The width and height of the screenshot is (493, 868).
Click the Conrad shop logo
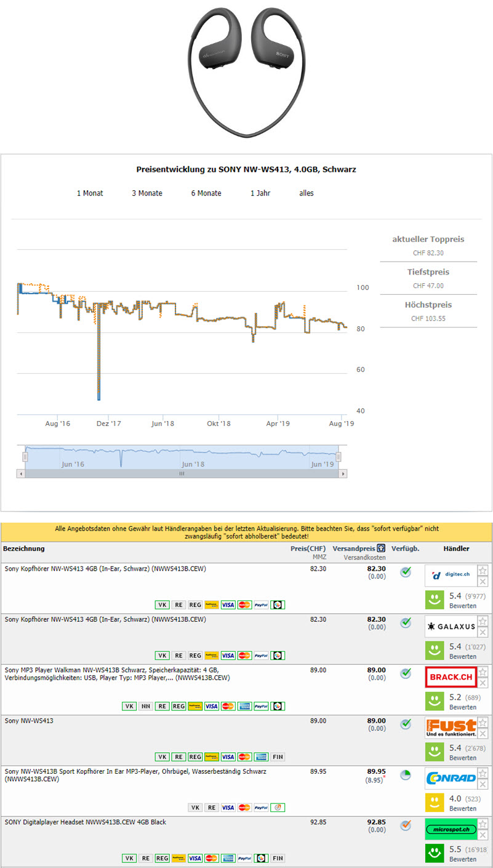tap(451, 778)
